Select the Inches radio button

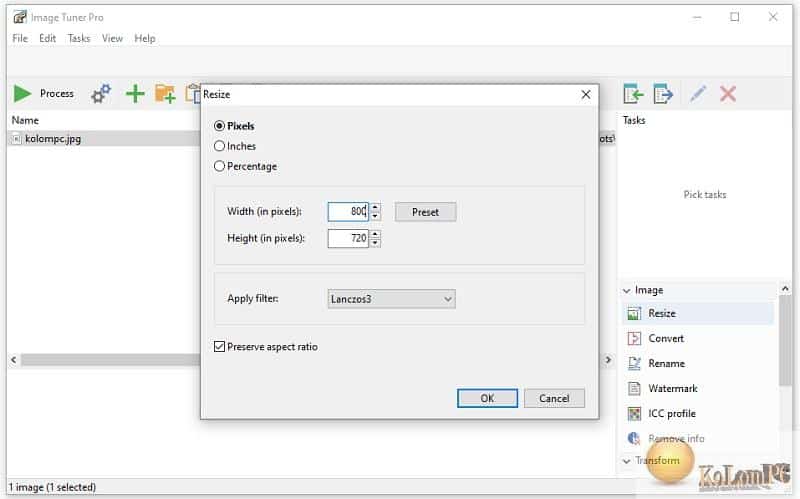219,146
